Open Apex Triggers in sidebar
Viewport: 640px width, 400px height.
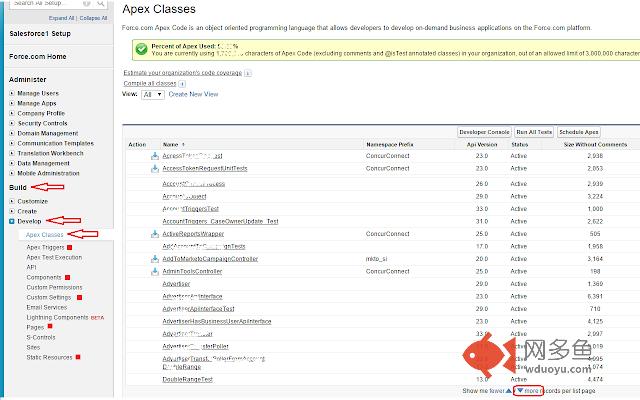click(45, 247)
